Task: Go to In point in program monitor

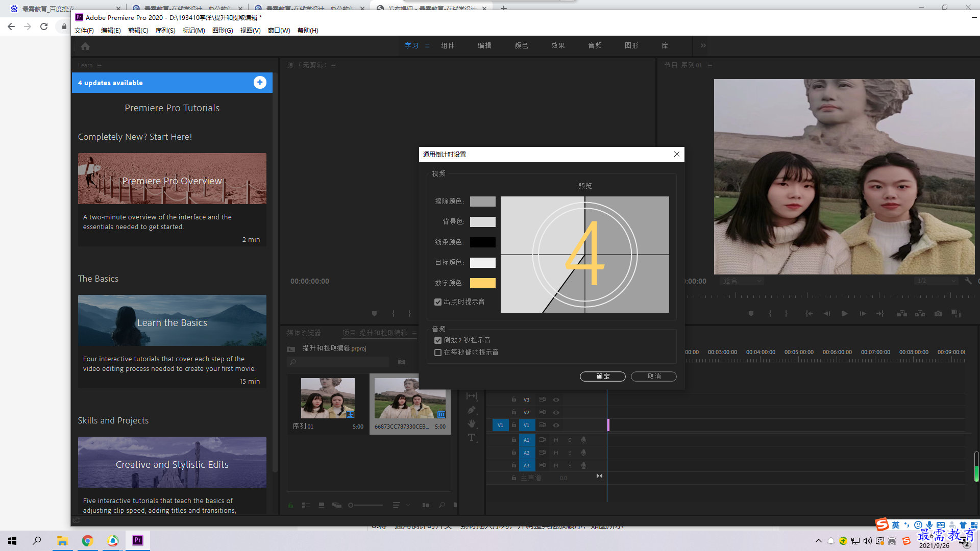Action: coord(809,314)
